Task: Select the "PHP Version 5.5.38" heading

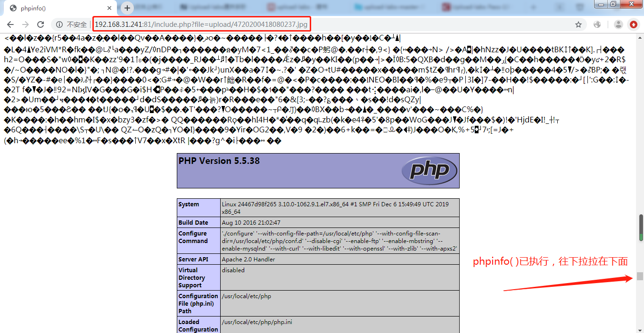Action: (x=219, y=161)
